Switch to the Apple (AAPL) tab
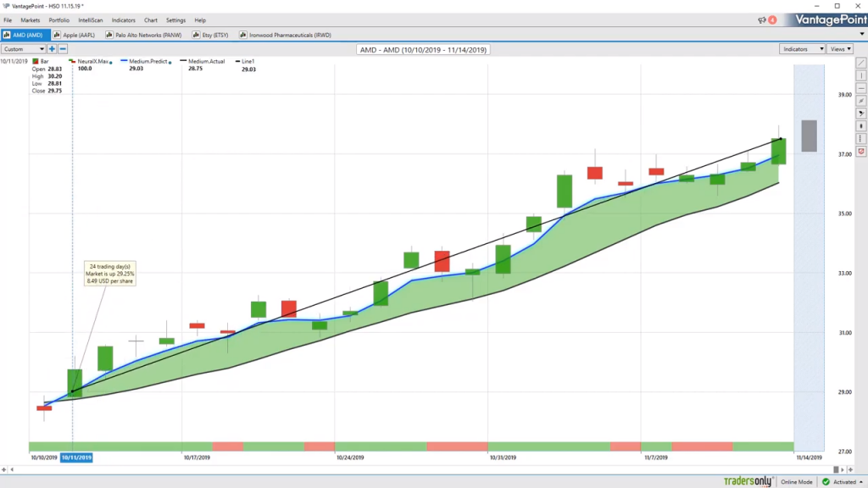Image resolution: width=868 pixels, height=488 pixels. (75, 35)
